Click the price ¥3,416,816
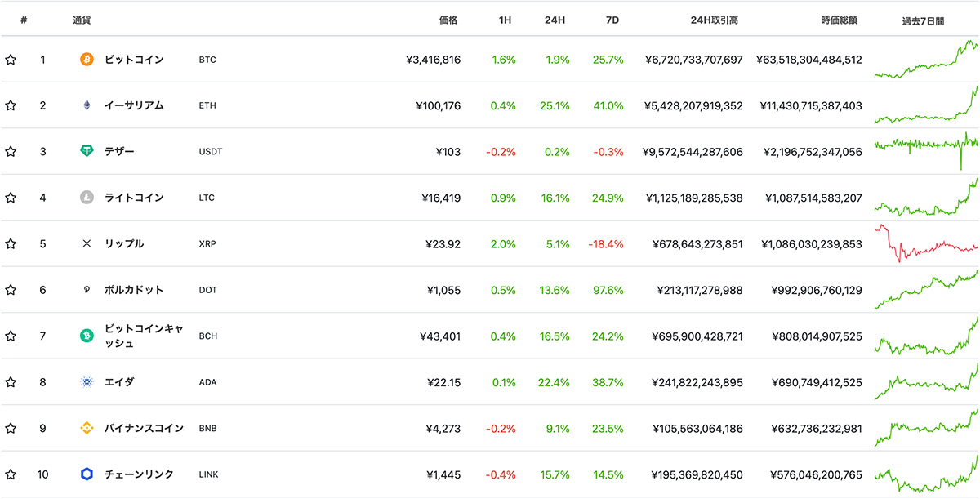Image resolution: width=980 pixels, height=499 pixels. coord(433,60)
